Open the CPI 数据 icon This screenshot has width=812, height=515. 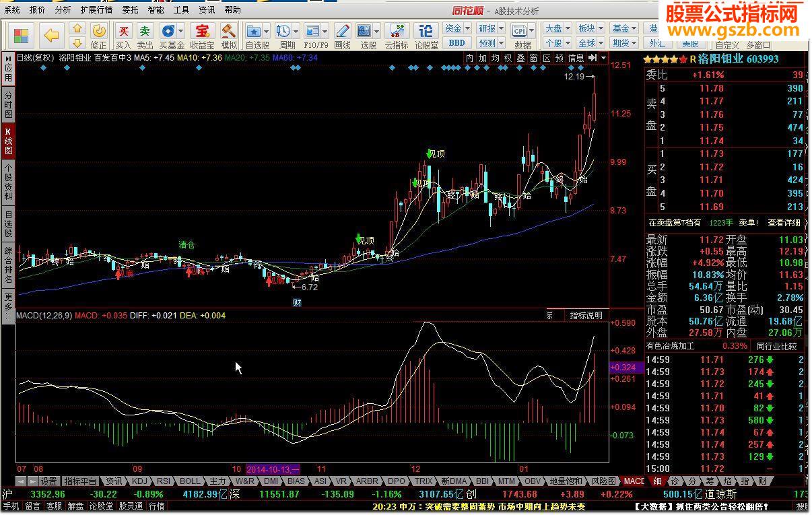(x=519, y=30)
